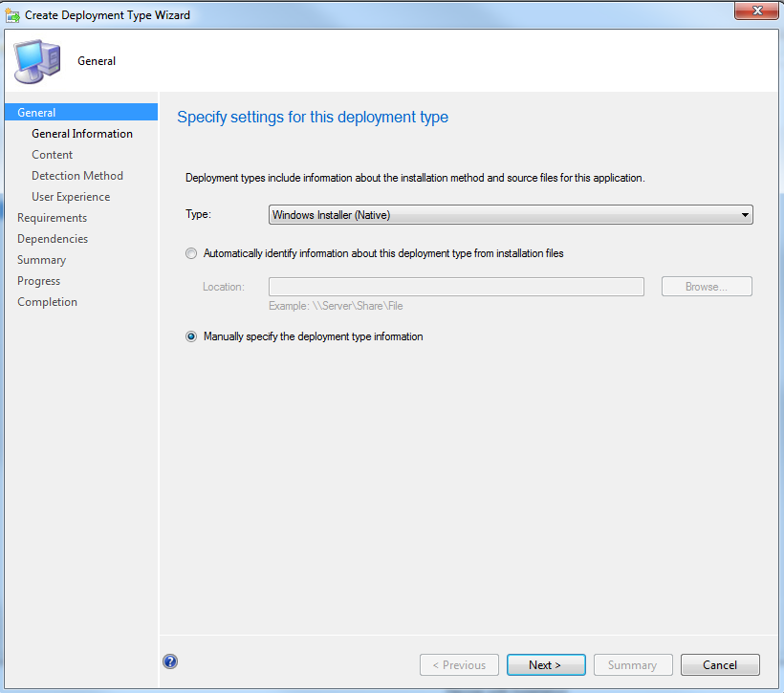Screen dimensions: 784x693
Task: Click the Type dropdown arrow
Action: 745,214
